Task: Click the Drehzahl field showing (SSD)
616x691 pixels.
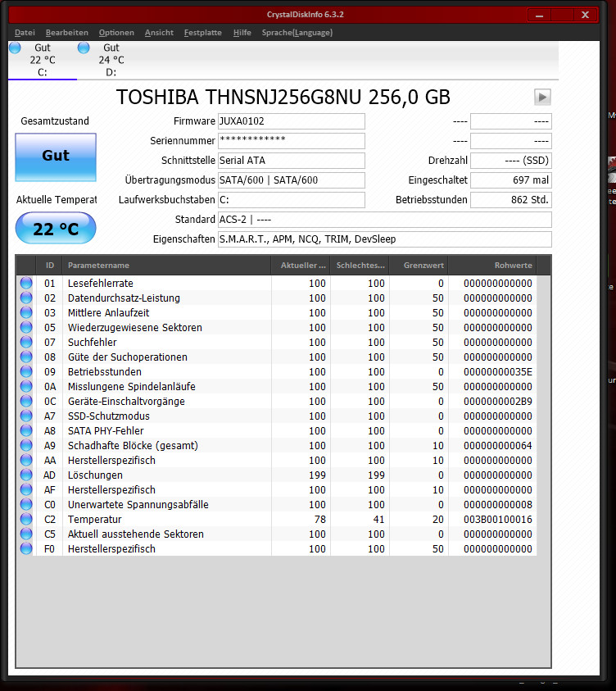Action: pyautogui.click(x=511, y=161)
